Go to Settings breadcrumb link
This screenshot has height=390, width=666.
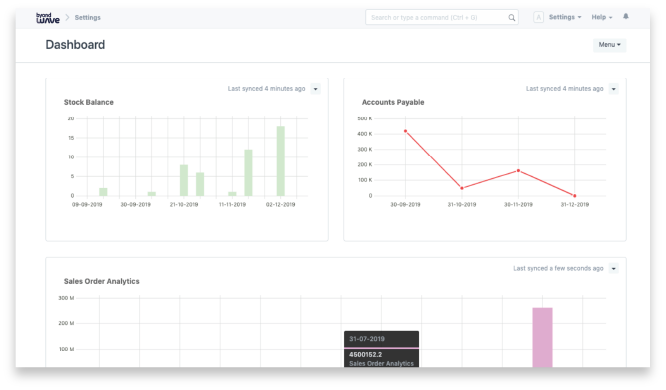tap(87, 17)
